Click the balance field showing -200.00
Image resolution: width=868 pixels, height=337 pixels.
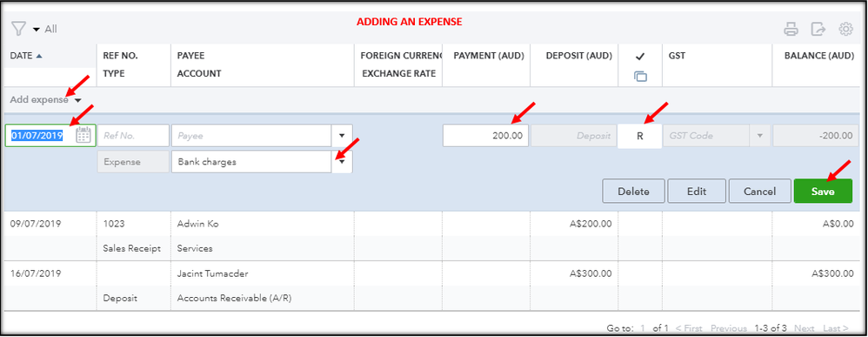point(815,136)
